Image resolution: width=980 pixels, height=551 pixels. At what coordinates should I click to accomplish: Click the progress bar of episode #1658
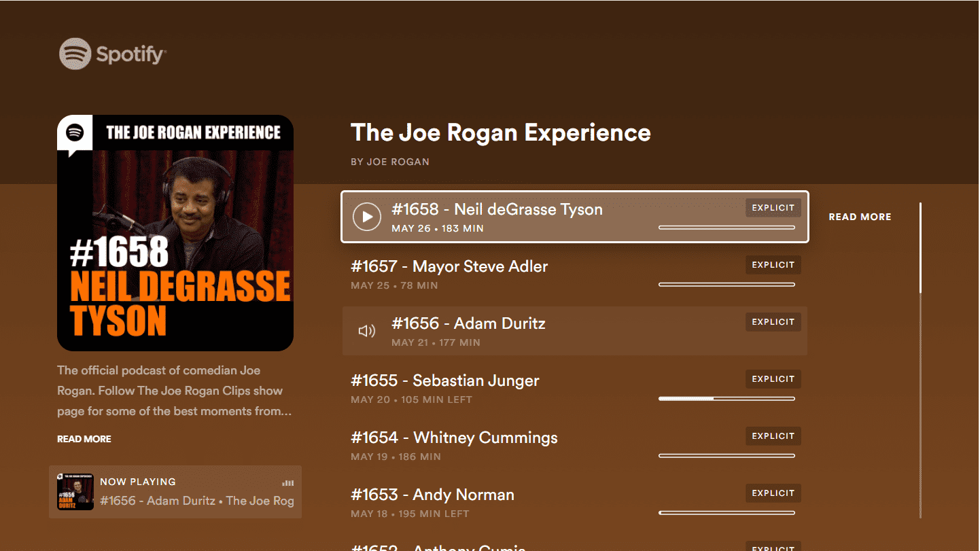(x=727, y=228)
